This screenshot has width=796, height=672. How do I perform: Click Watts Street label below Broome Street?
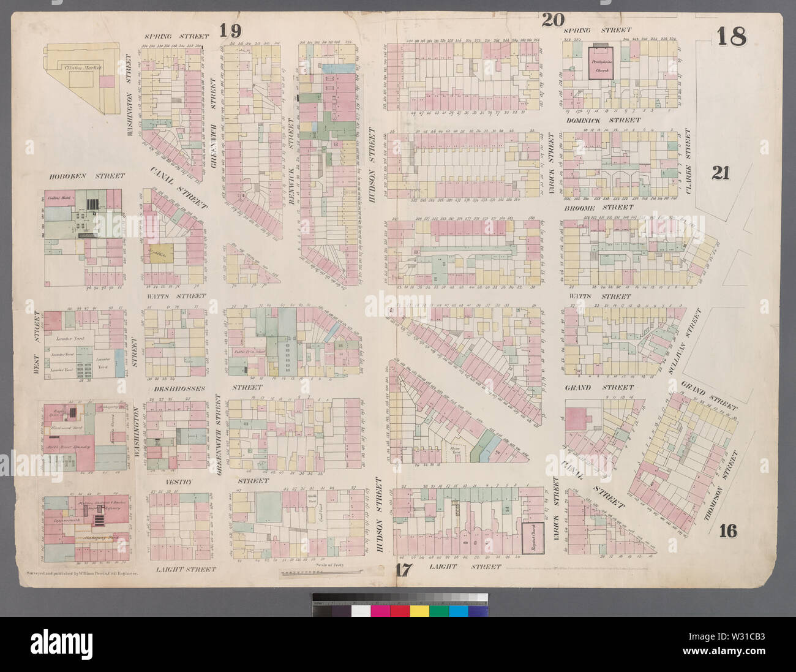click(599, 296)
